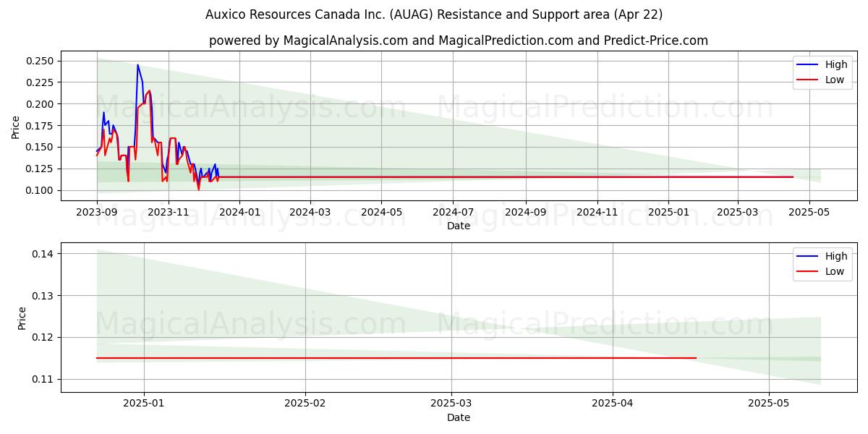Click the 'Price' axis label of top chart
This screenshot has width=868, height=434.
coord(16,126)
